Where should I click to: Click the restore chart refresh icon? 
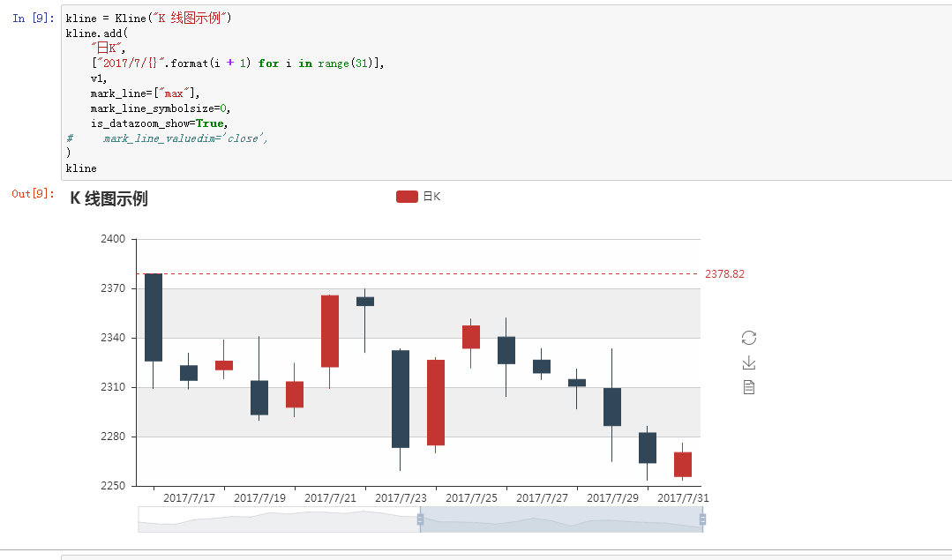[x=748, y=336]
